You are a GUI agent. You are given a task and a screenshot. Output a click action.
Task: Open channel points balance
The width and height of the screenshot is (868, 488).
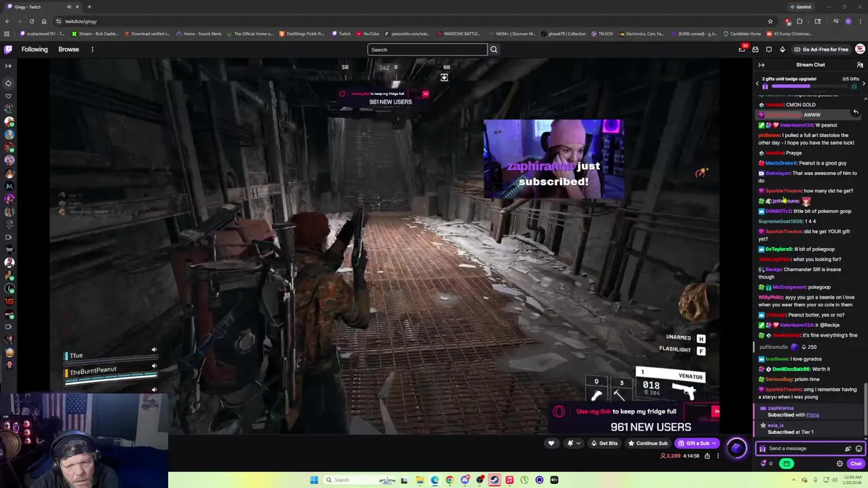(x=767, y=464)
